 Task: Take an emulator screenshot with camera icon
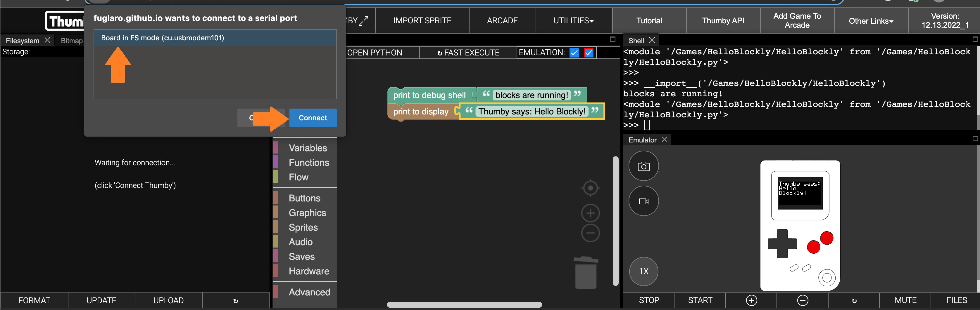coord(643,166)
